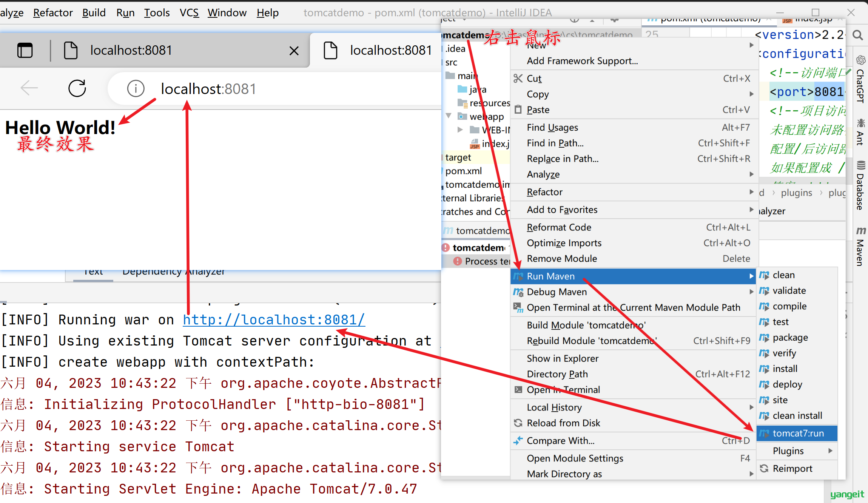Expand the New submenu arrow
The height and width of the screenshot is (503, 868).
coord(751,45)
